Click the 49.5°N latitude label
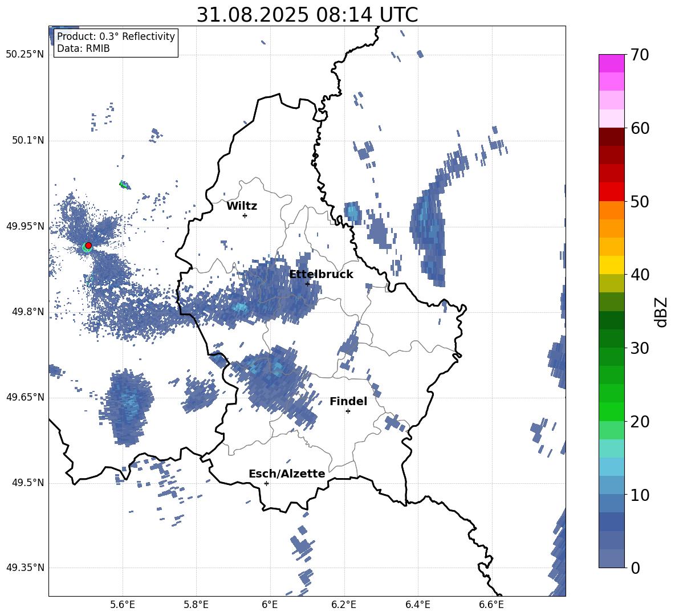 point(27,483)
